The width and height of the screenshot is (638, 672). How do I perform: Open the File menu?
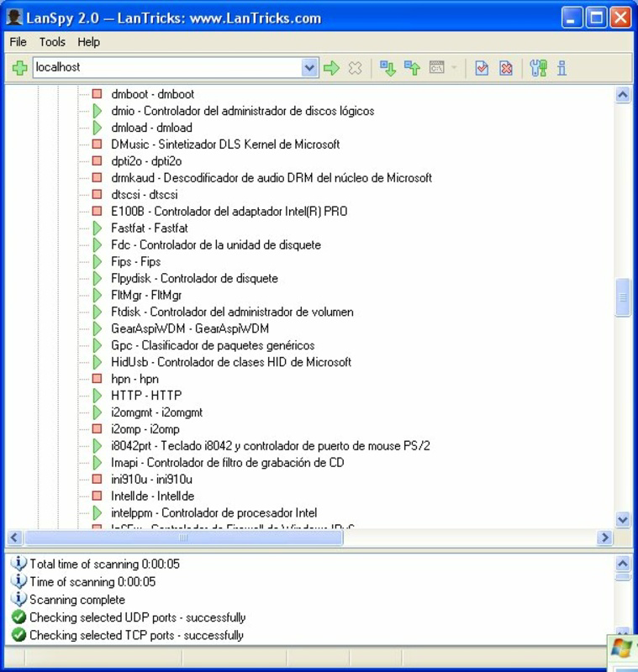click(18, 42)
